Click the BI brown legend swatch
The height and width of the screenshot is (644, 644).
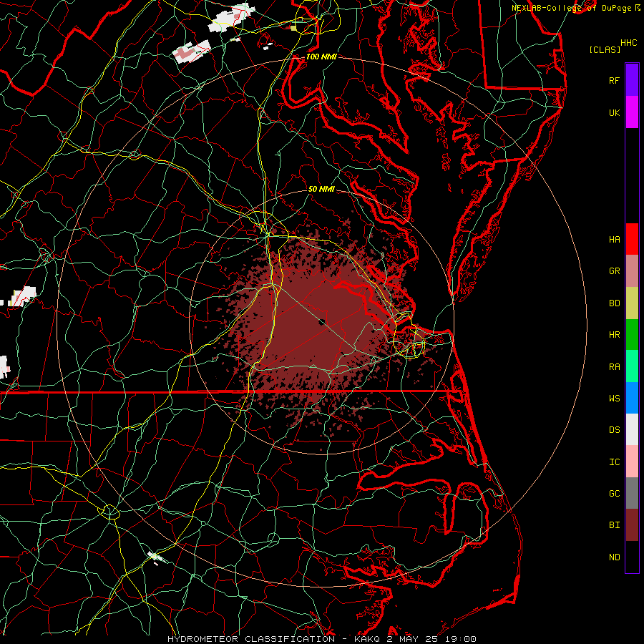point(632,525)
